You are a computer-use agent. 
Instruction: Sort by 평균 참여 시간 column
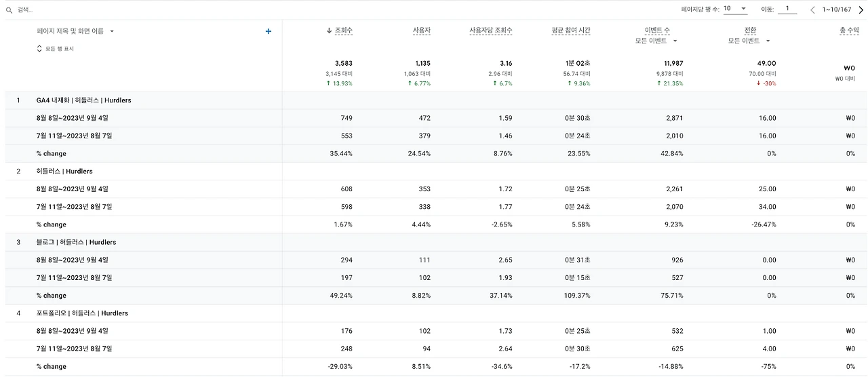click(571, 31)
